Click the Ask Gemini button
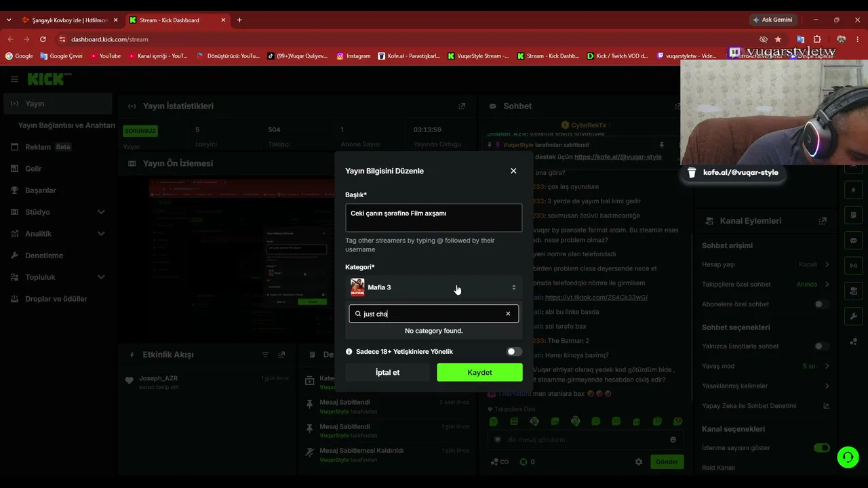 [772, 20]
